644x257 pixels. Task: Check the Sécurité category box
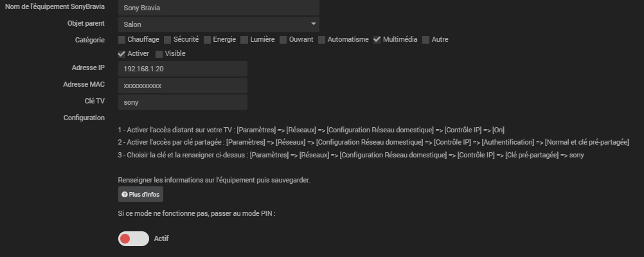pyautogui.click(x=168, y=40)
